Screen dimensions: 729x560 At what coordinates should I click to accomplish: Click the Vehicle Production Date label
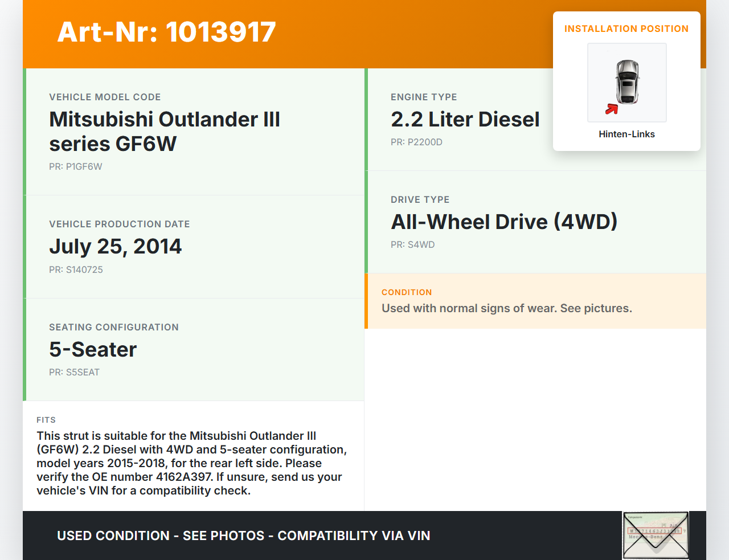(120, 224)
